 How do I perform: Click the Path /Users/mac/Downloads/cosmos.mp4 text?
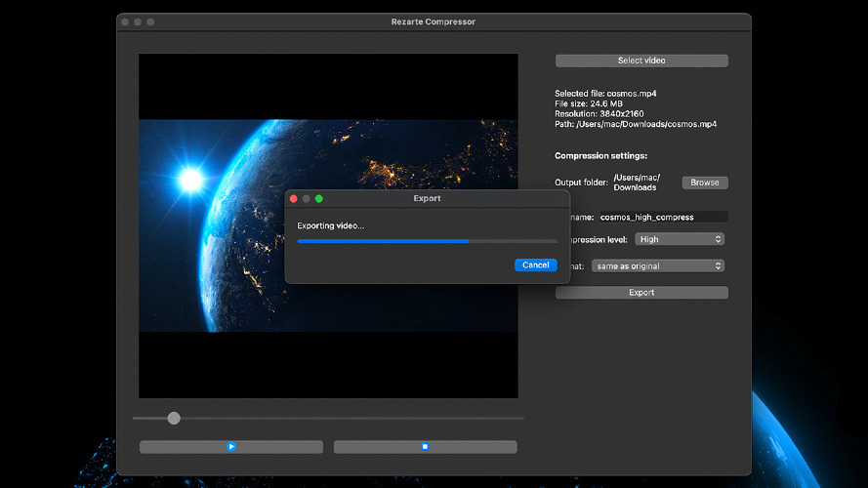[x=636, y=124]
